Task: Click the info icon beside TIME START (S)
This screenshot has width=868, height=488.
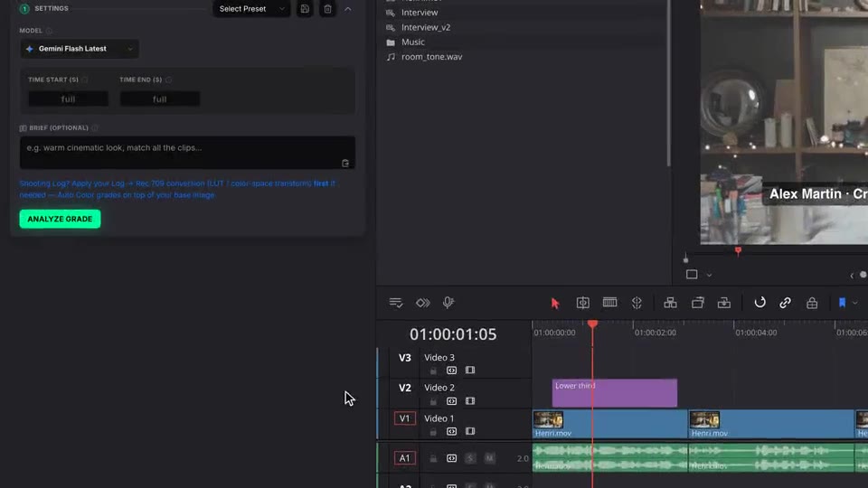Action: click(x=85, y=80)
